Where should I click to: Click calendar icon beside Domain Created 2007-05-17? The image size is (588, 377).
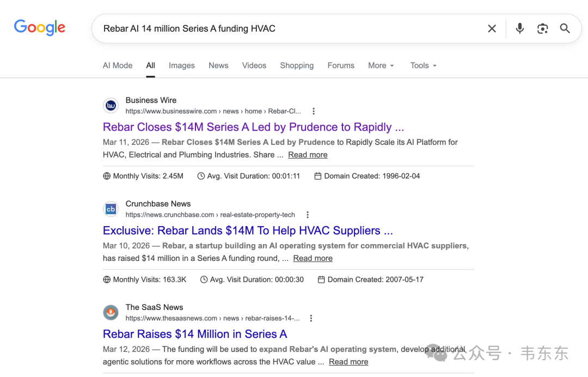pos(321,279)
